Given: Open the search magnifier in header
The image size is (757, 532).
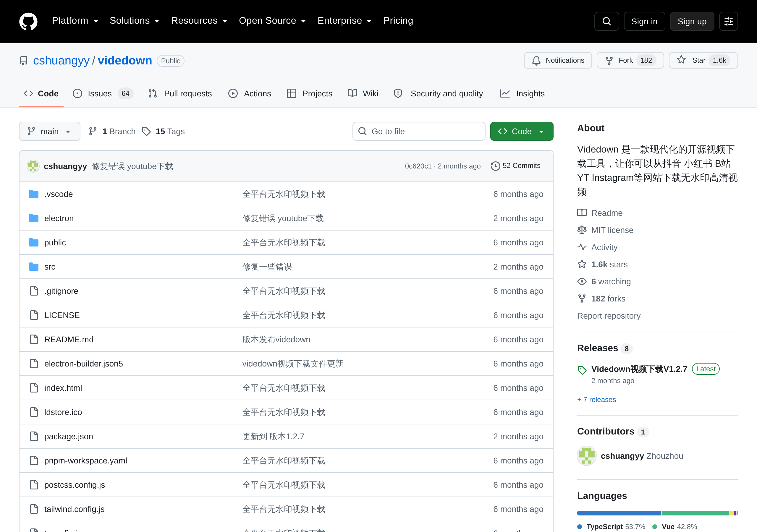Looking at the screenshot, I should point(606,21).
